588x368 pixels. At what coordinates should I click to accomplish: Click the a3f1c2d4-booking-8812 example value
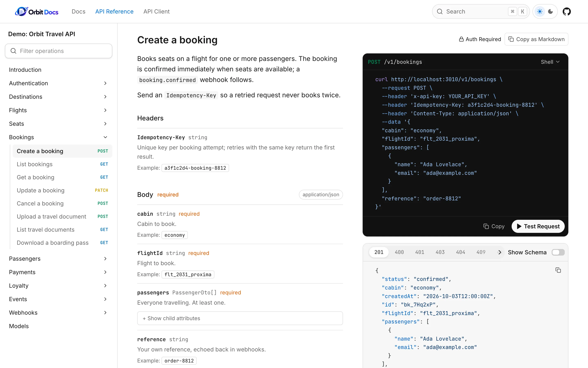pyautogui.click(x=195, y=168)
